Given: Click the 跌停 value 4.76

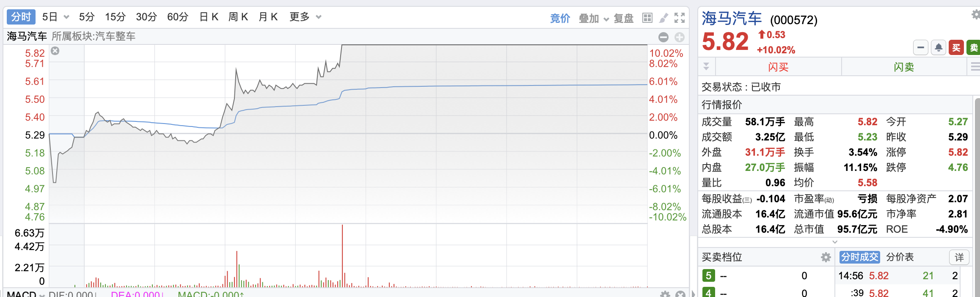Looking at the screenshot, I should click(x=958, y=168).
